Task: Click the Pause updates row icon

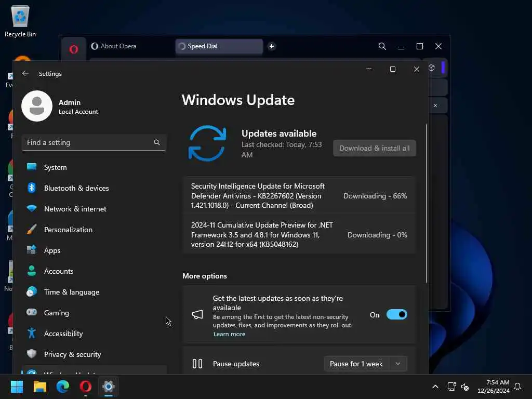Action: tap(197, 364)
